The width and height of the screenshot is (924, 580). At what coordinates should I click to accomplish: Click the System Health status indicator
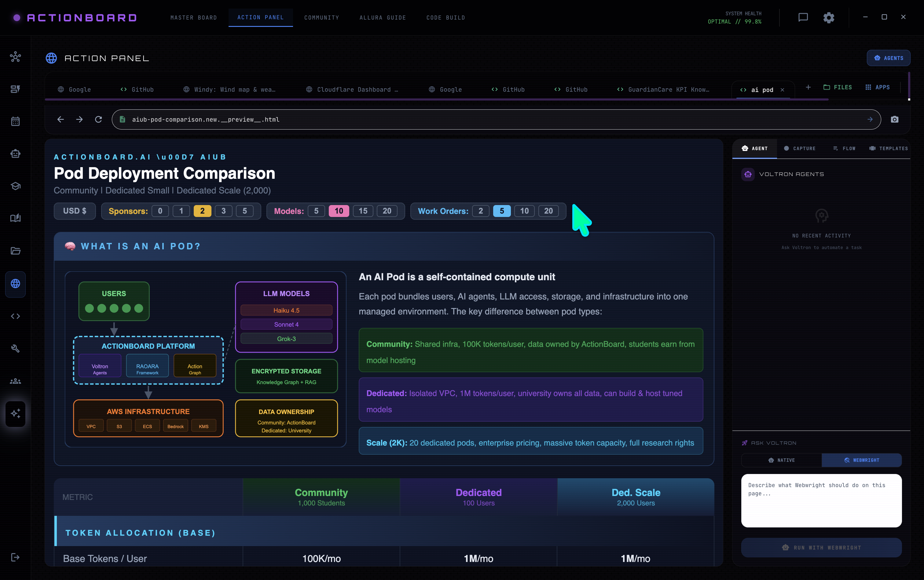[x=735, y=18]
